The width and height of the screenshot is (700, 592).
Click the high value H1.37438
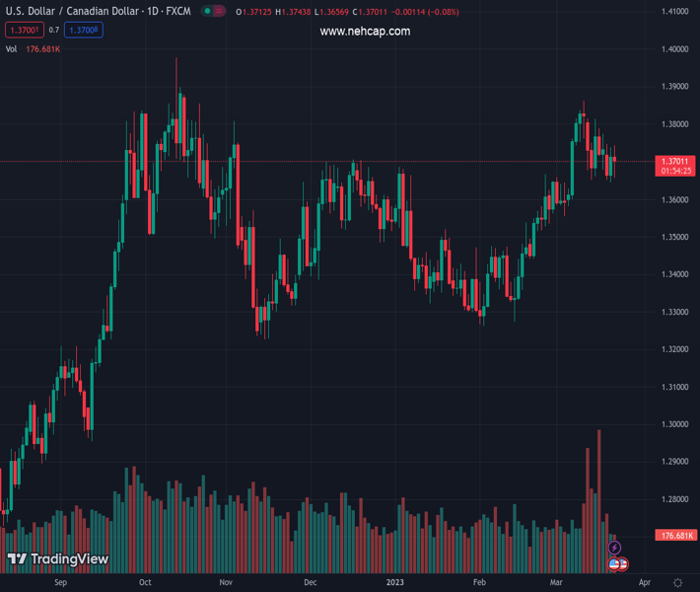293,12
